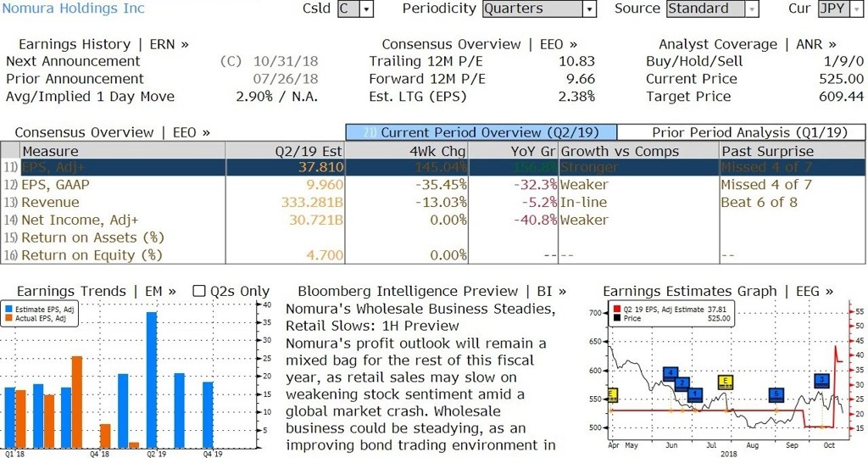This screenshot has width=868, height=458.
Task: Open Analyst Coverage ANR link
Action: tap(748, 44)
